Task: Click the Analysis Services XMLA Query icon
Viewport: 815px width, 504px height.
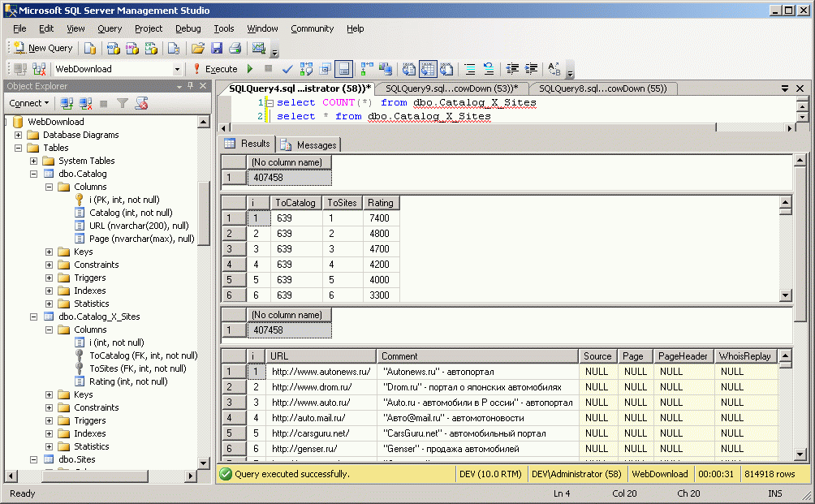Action: (x=151, y=49)
